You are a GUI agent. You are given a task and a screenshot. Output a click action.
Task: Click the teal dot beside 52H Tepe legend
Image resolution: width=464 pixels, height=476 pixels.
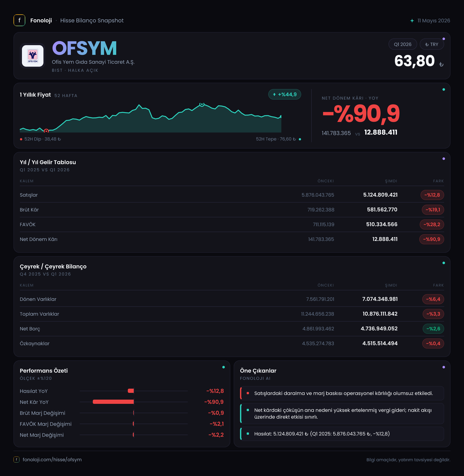(300, 139)
